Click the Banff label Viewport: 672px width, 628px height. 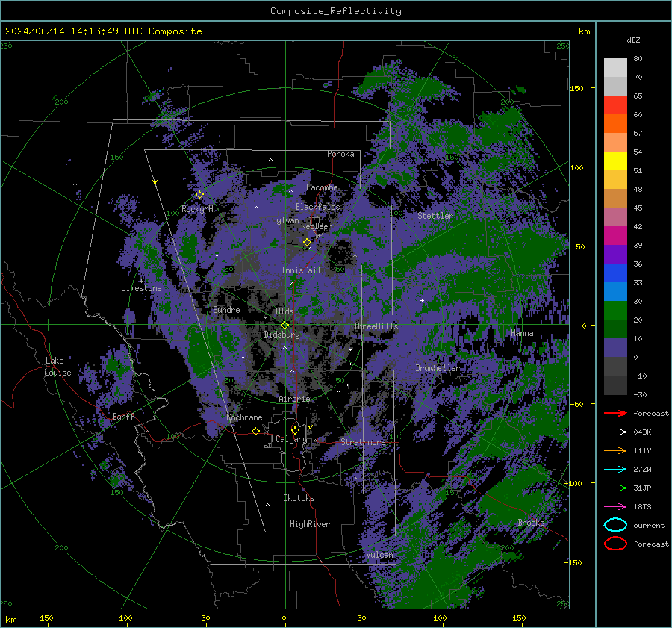[x=123, y=416]
